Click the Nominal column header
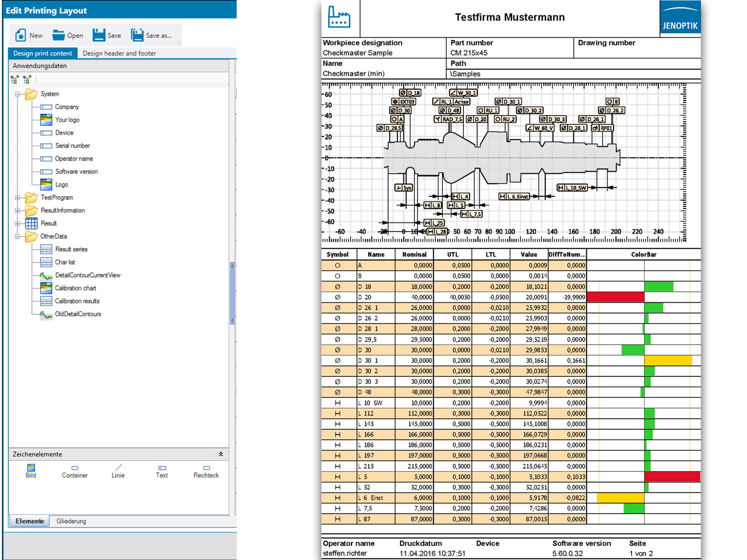Screen dimensions: 747x560 414,255
